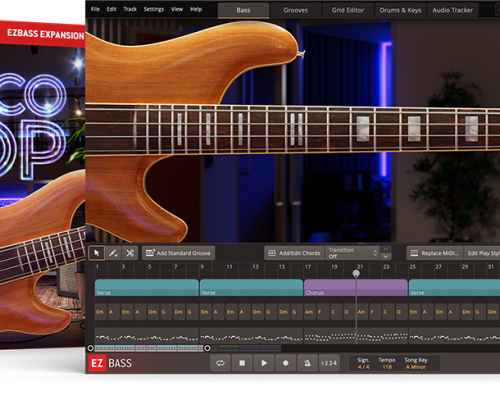The image size is (500, 400).
Task: Select the D chord at bar 20
Action: tap(349, 312)
